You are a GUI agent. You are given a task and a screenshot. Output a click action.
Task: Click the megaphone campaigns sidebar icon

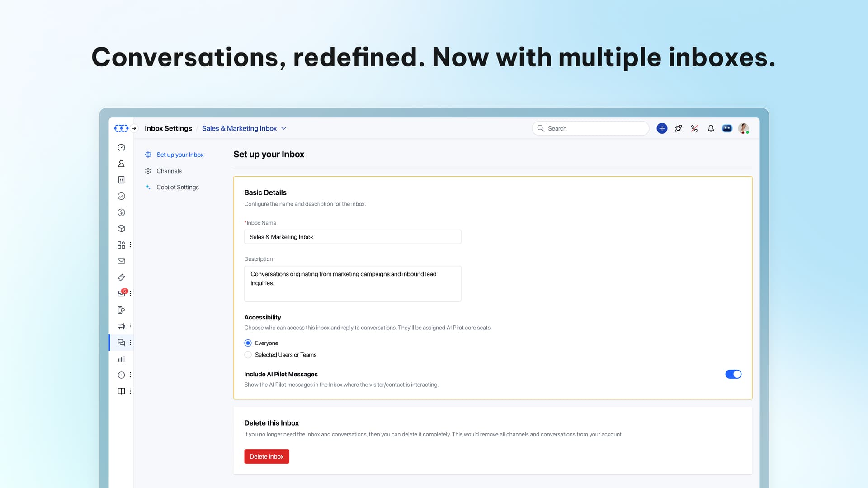[121, 326]
